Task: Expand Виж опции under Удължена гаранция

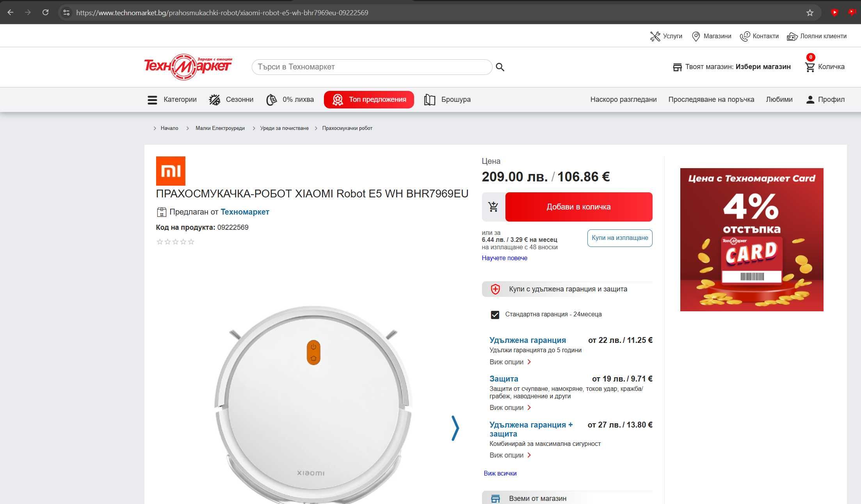Action: (x=510, y=362)
